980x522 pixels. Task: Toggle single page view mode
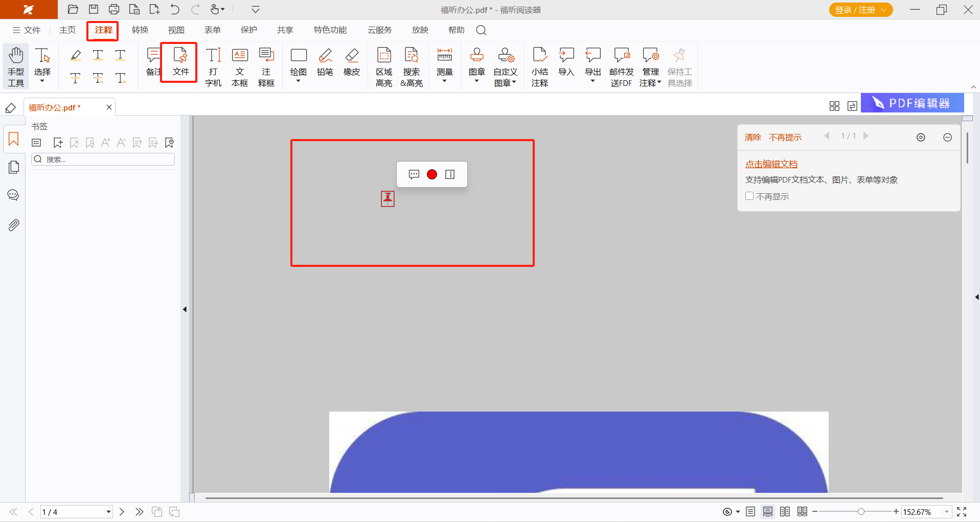tap(750, 512)
